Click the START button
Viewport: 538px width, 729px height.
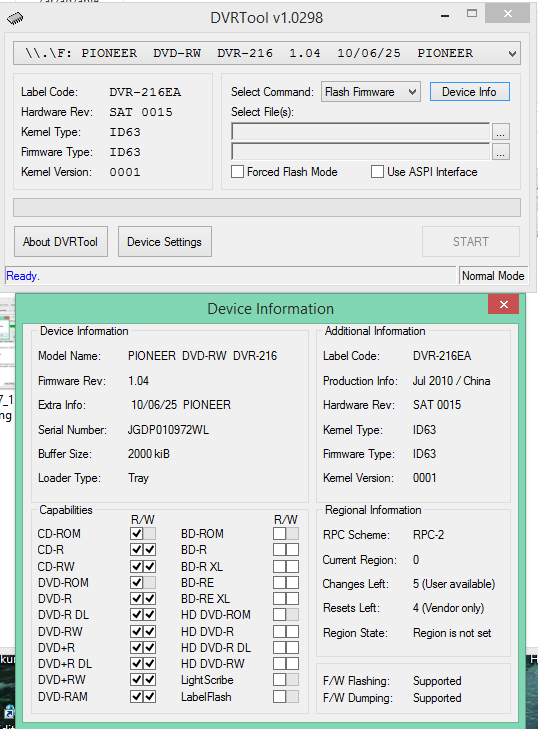[471, 242]
